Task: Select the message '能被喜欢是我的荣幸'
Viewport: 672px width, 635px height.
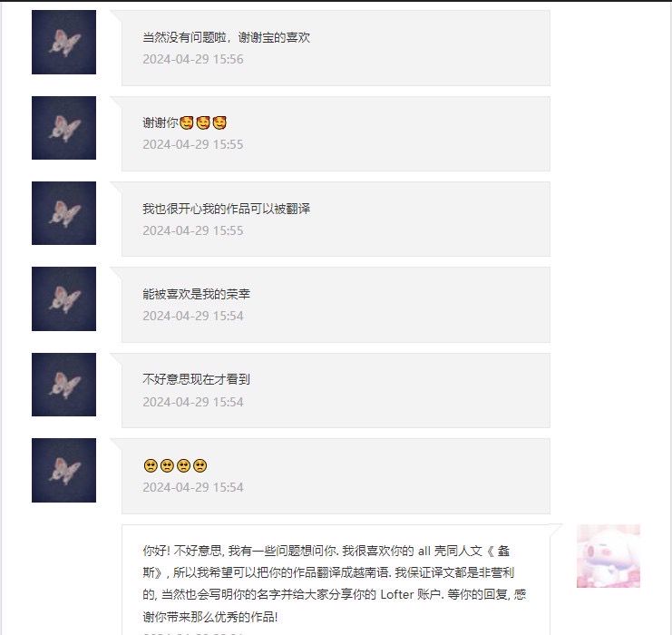Action: coord(196,294)
